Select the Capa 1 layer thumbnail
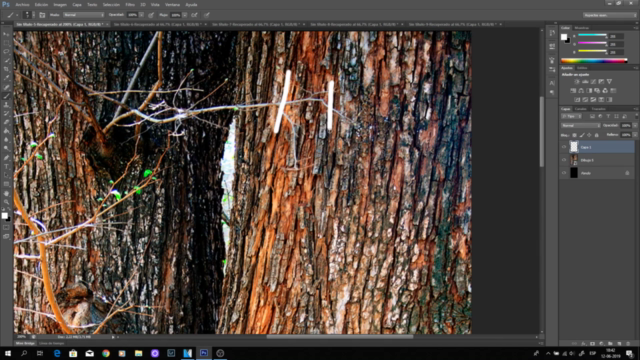 coord(574,147)
